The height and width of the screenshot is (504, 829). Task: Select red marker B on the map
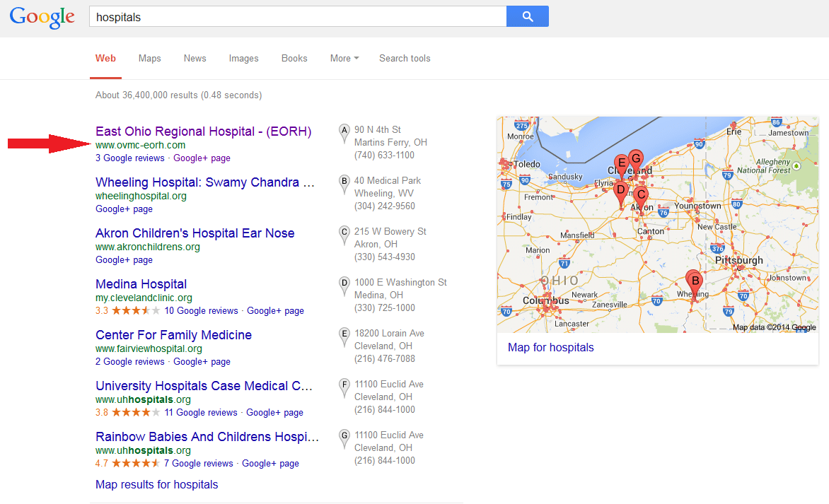(x=694, y=283)
